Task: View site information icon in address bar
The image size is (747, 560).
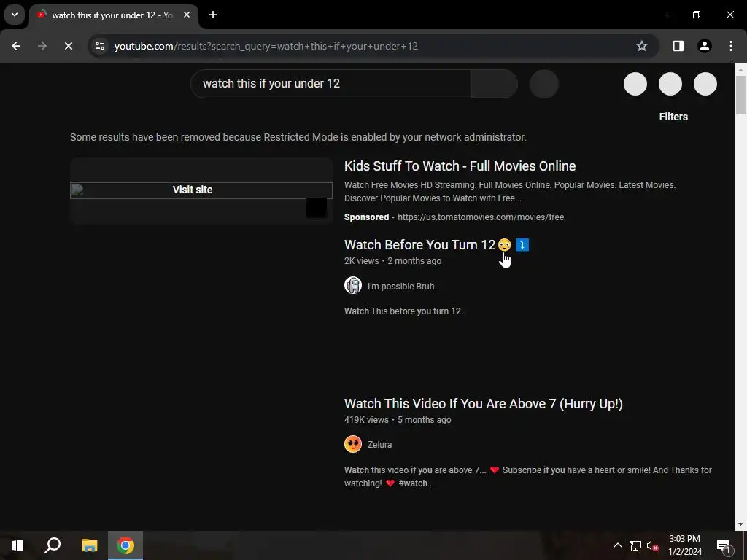Action: point(100,46)
